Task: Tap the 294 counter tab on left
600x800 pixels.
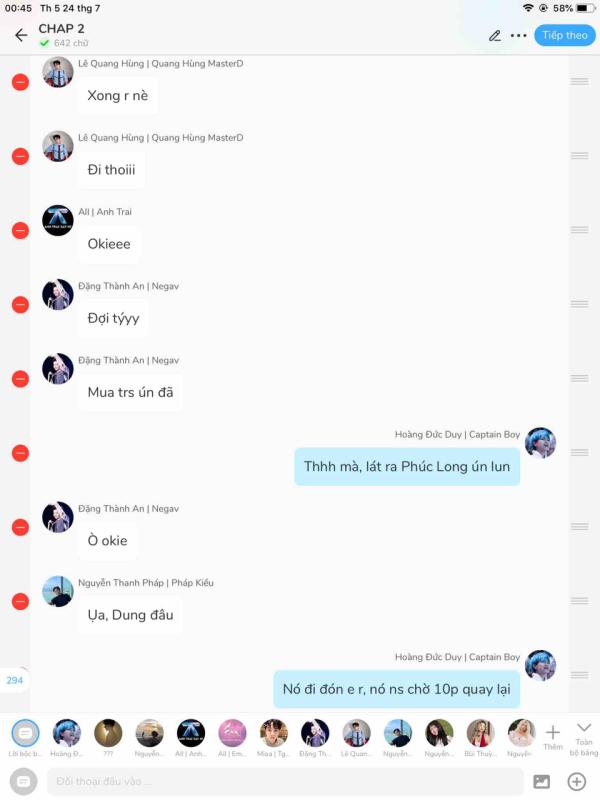Action: (14, 680)
